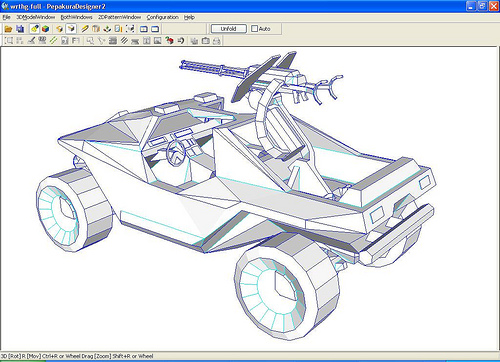Open the BothWindows menu
The width and height of the screenshot is (500, 362).
point(76,17)
